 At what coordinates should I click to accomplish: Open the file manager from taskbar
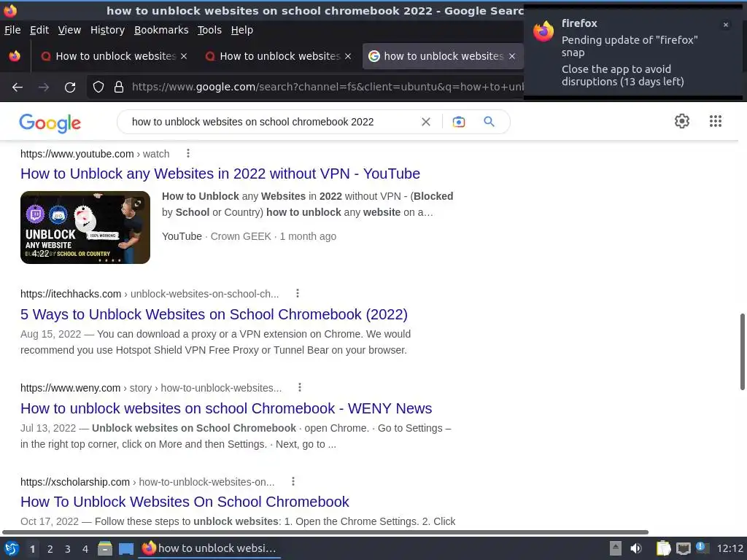pos(105,548)
